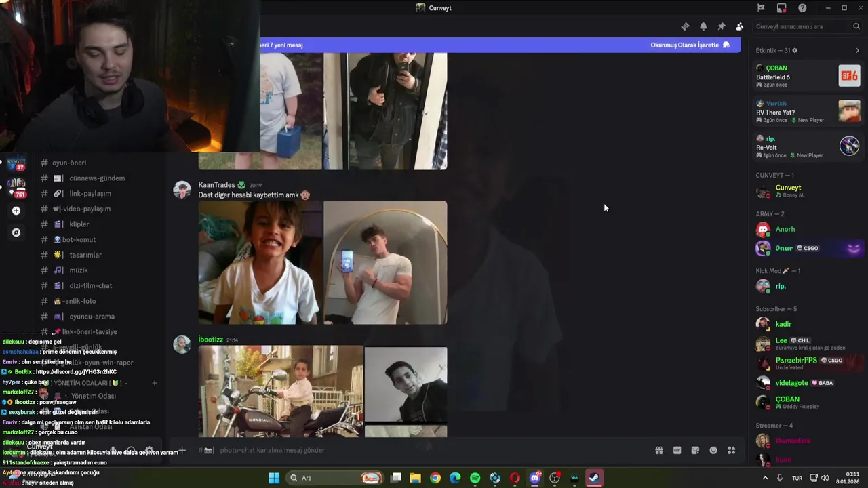Click ibootizz username in chat
This screenshot has height=488, width=868.
(x=210, y=340)
